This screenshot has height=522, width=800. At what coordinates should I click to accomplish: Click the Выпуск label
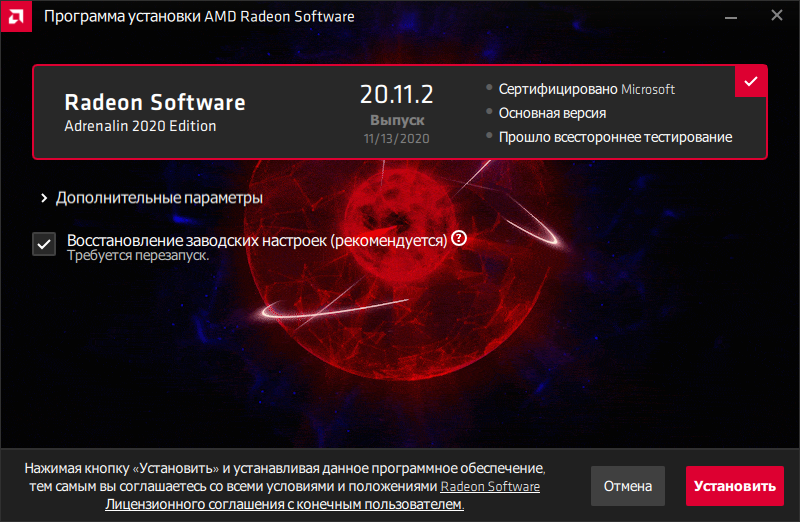click(x=397, y=120)
